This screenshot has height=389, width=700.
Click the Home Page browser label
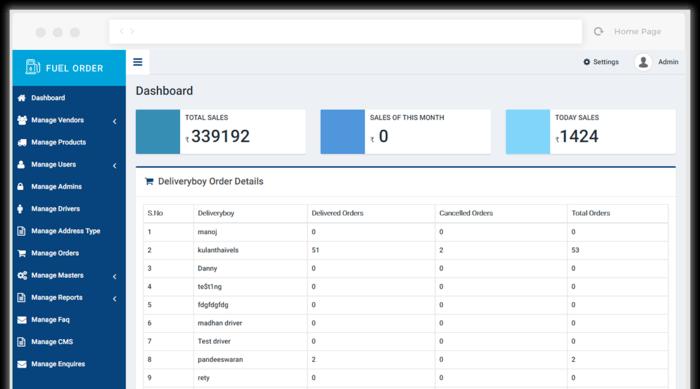coord(638,31)
